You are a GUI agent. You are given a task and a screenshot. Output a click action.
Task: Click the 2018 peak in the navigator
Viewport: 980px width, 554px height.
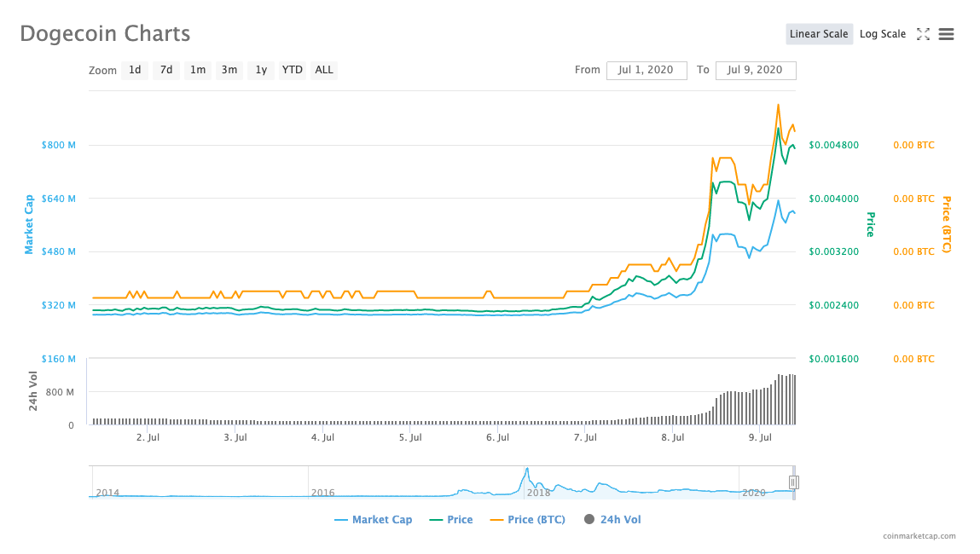[527, 470]
